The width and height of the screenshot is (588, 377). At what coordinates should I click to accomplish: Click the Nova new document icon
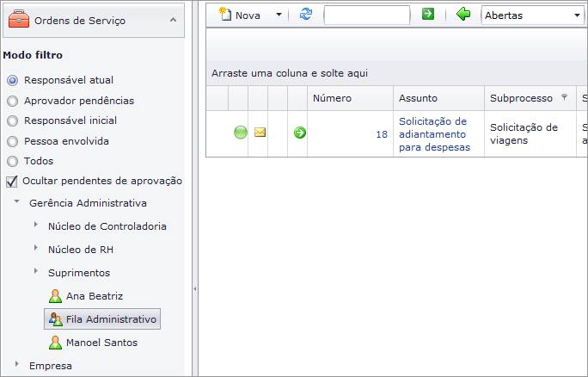click(225, 14)
